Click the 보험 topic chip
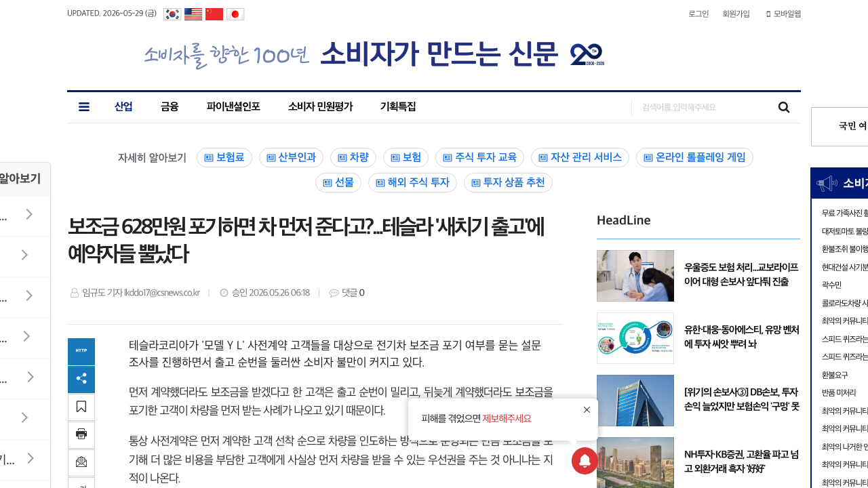This screenshot has height=488, width=868. [x=406, y=157]
